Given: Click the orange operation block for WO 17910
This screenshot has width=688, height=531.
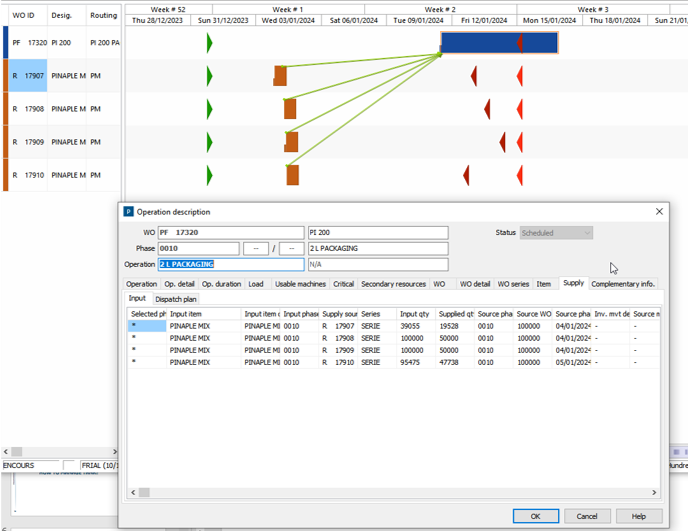Looking at the screenshot, I should [x=292, y=175].
